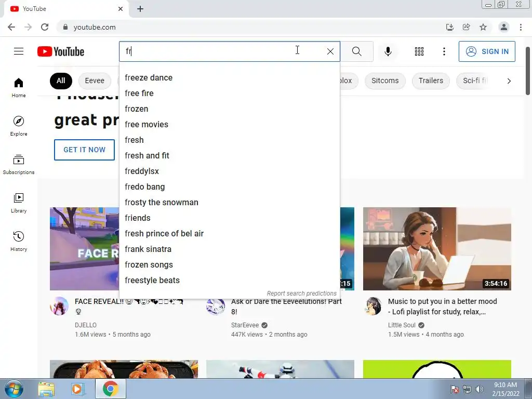Open the Music to put you in a better mood title

coord(443,307)
